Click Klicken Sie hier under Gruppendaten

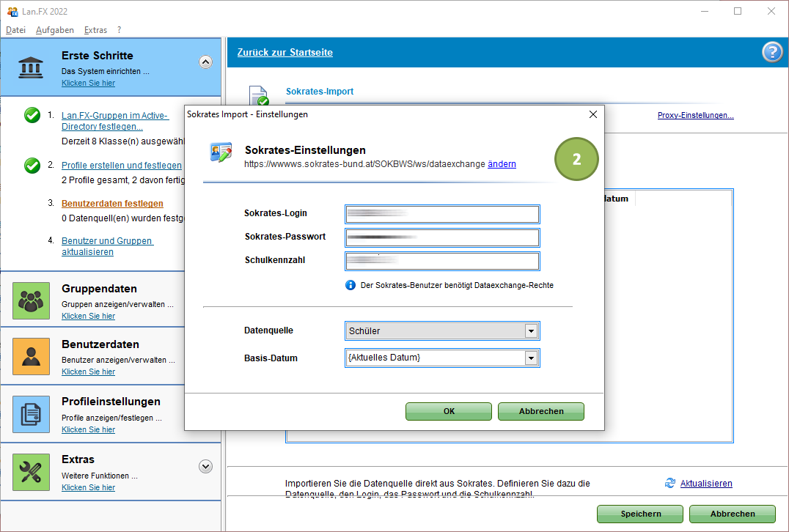tap(88, 316)
